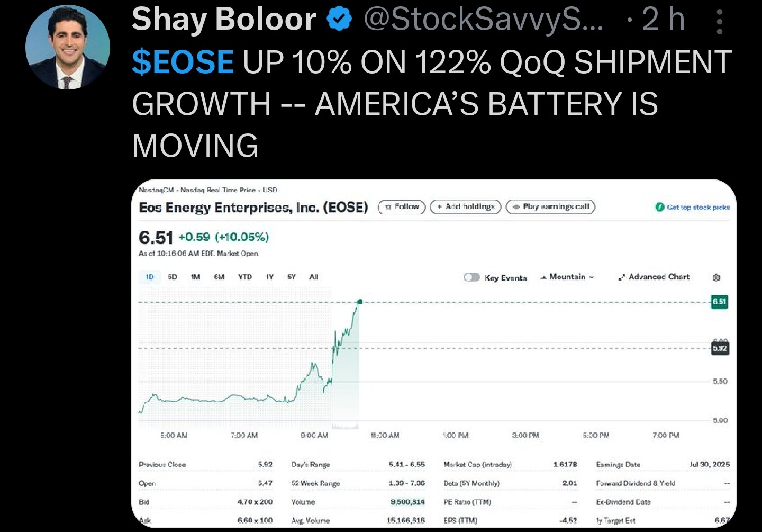
Task: Click the Mountain chart type icon
Action: point(543,277)
